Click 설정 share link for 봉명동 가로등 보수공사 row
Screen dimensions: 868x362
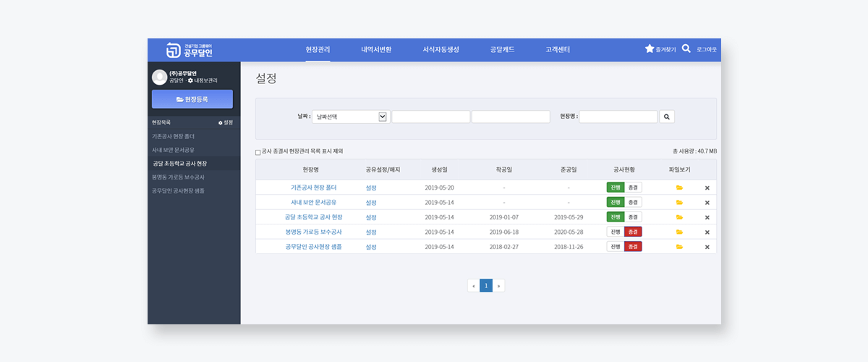371,232
